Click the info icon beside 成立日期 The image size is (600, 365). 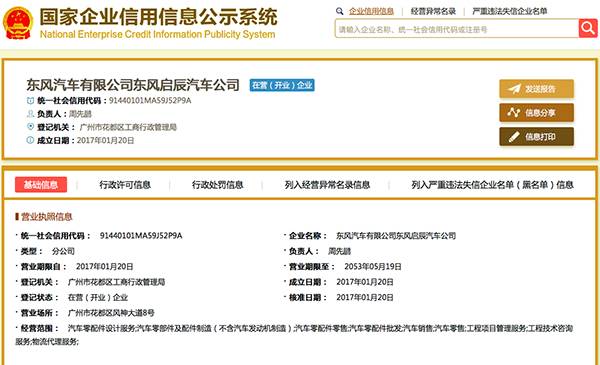pyautogui.click(x=30, y=140)
